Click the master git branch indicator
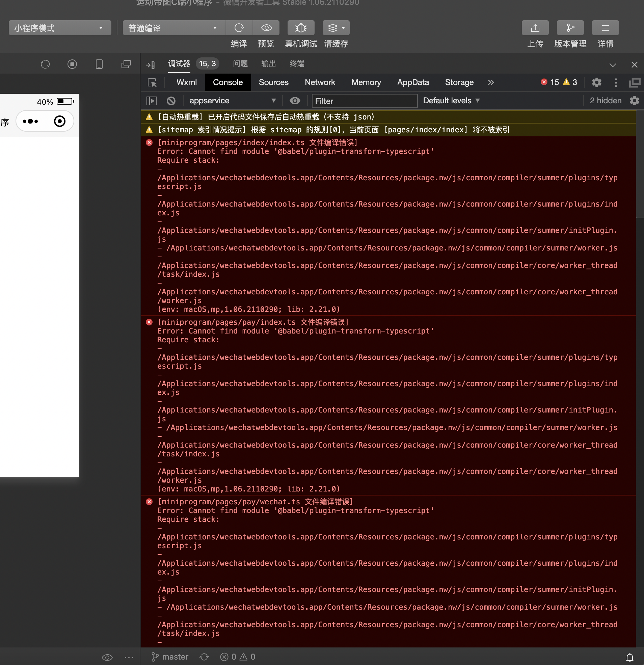 [170, 657]
